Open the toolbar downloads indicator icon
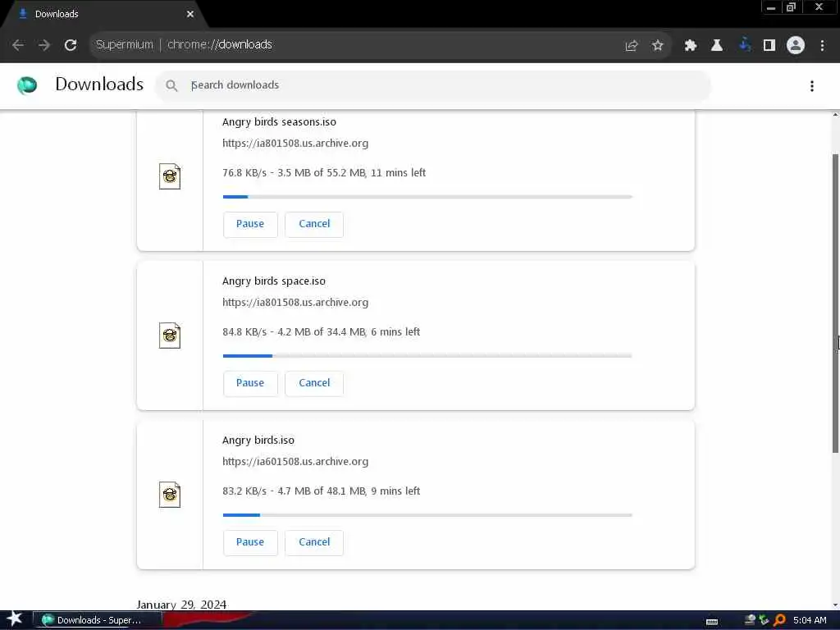The width and height of the screenshot is (840, 630). [x=745, y=45]
